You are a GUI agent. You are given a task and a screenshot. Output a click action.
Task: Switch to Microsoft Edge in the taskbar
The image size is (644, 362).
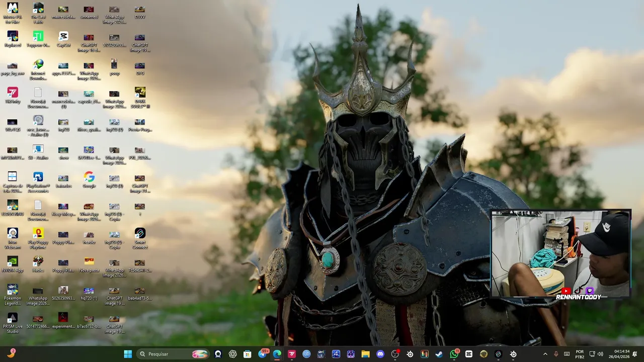pos(277,354)
